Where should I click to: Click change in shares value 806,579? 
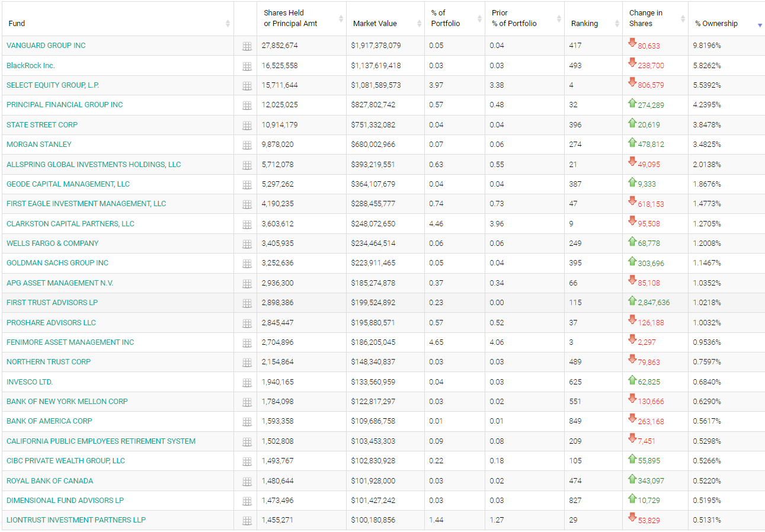(x=651, y=85)
